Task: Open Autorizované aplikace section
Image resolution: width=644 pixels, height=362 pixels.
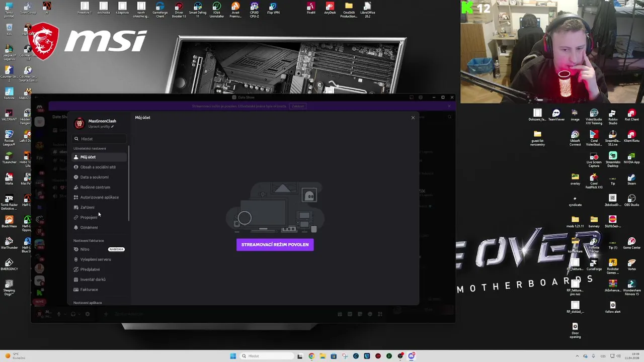Action: coord(99,197)
